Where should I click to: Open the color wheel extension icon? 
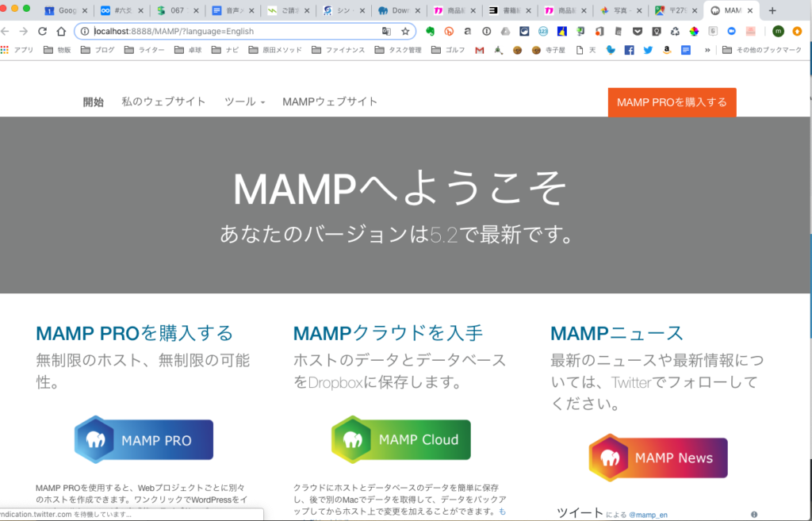694,31
